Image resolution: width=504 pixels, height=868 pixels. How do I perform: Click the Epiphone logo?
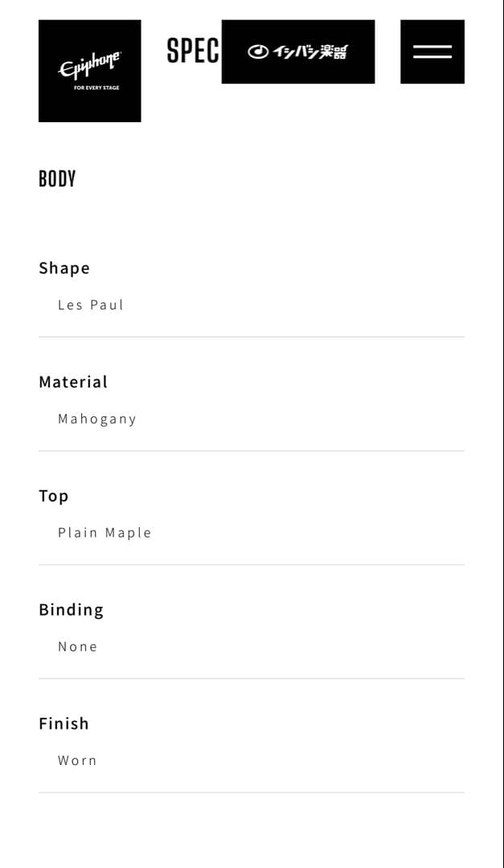(89, 71)
